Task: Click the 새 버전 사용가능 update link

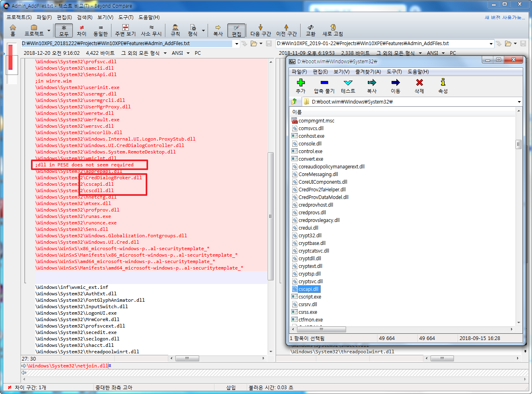Action: 505,17
